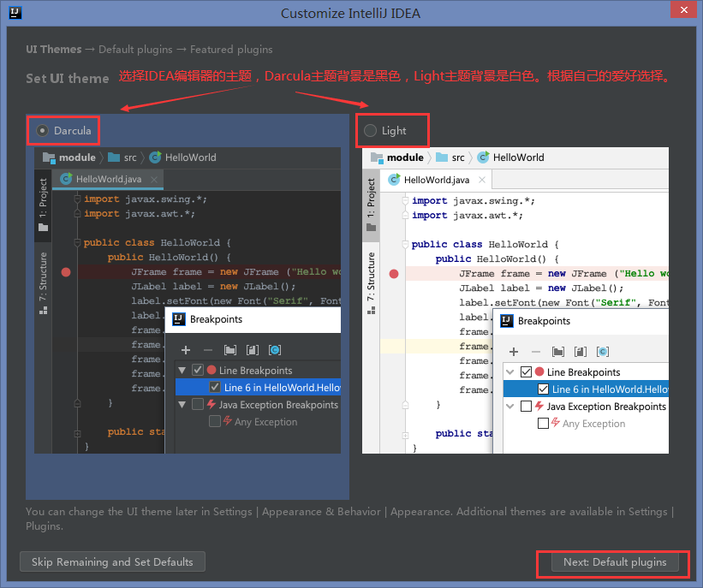Select the Darcula theme radio button
The height and width of the screenshot is (588, 703).
click(x=40, y=130)
